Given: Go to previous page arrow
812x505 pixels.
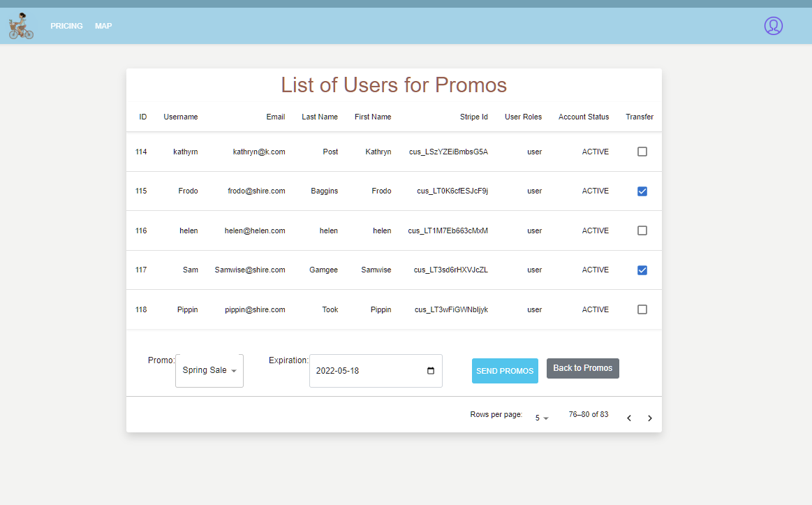Looking at the screenshot, I should (x=628, y=418).
